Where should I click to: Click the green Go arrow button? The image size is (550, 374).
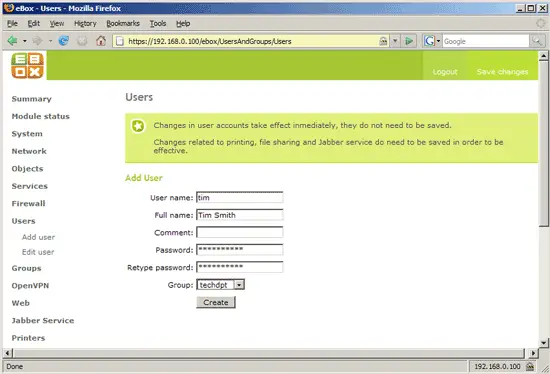click(x=409, y=41)
